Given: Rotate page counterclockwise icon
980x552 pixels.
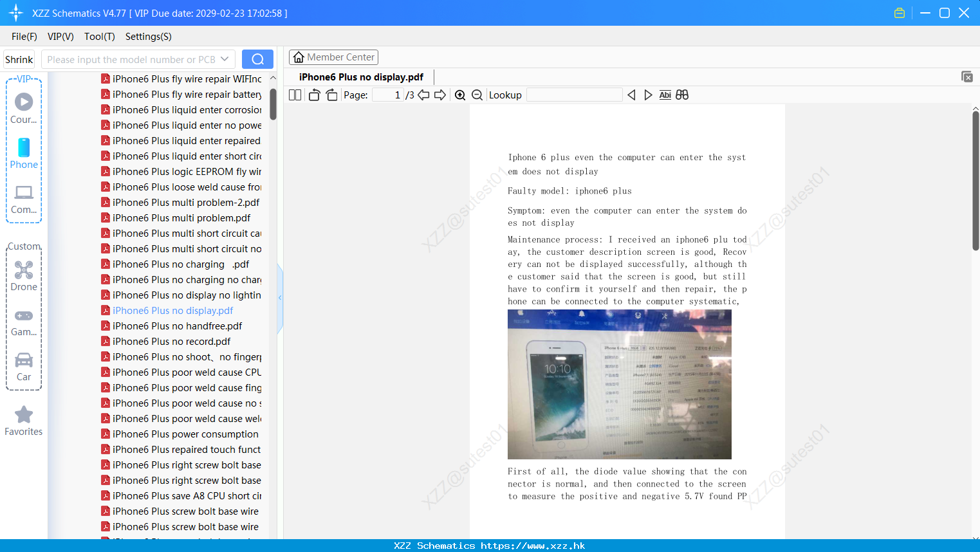Looking at the screenshot, I should click(314, 95).
